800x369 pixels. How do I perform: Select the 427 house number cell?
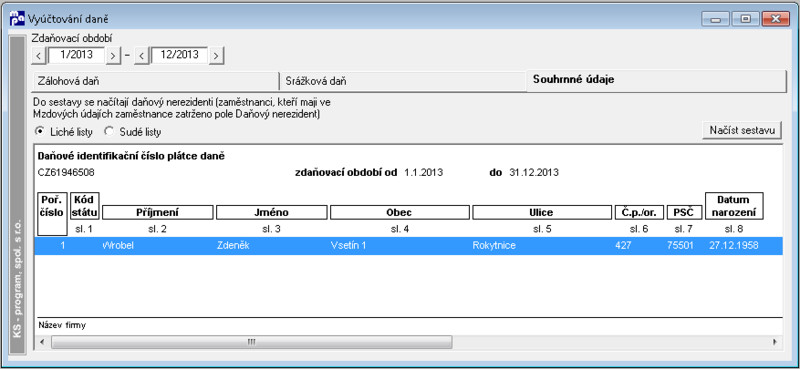pos(623,245)
